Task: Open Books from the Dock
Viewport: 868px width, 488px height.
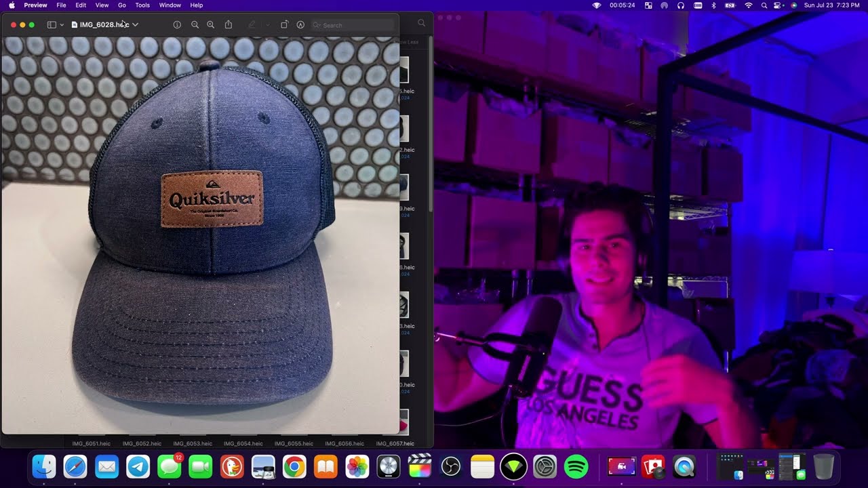Action: tap(325, 466)
